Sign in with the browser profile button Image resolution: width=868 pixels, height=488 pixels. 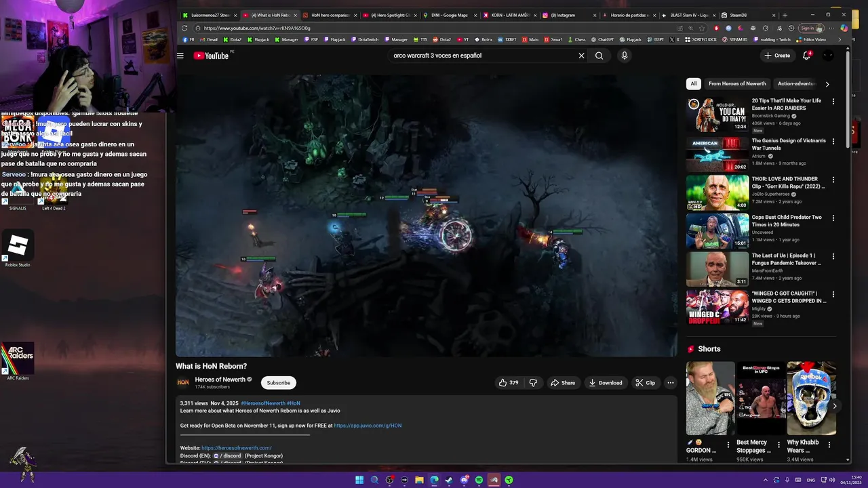pos(810,28)
